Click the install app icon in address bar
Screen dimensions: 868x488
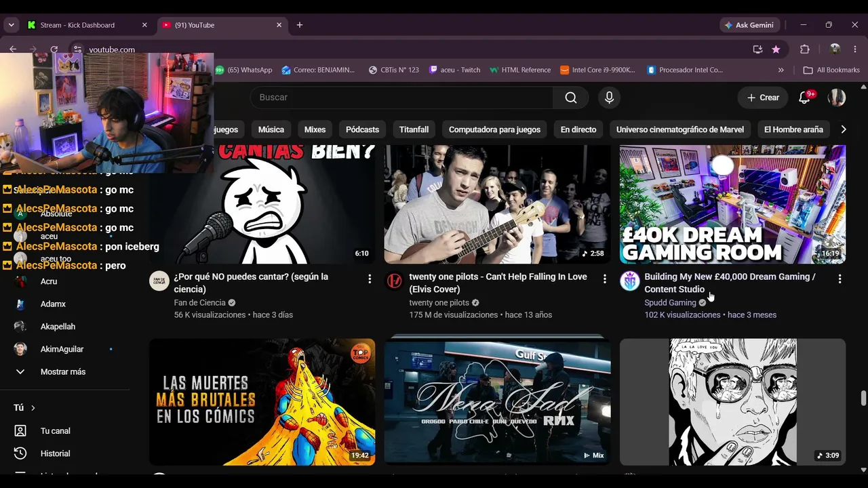757,49
